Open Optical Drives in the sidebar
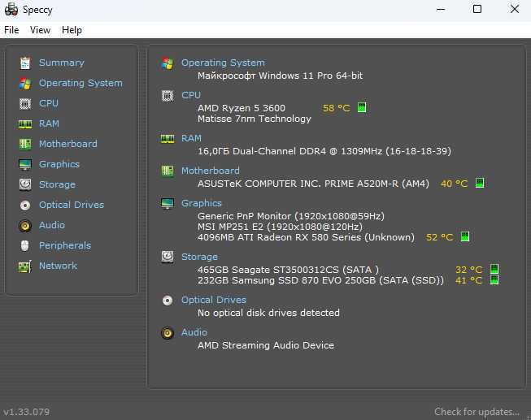 click(71, 205)
